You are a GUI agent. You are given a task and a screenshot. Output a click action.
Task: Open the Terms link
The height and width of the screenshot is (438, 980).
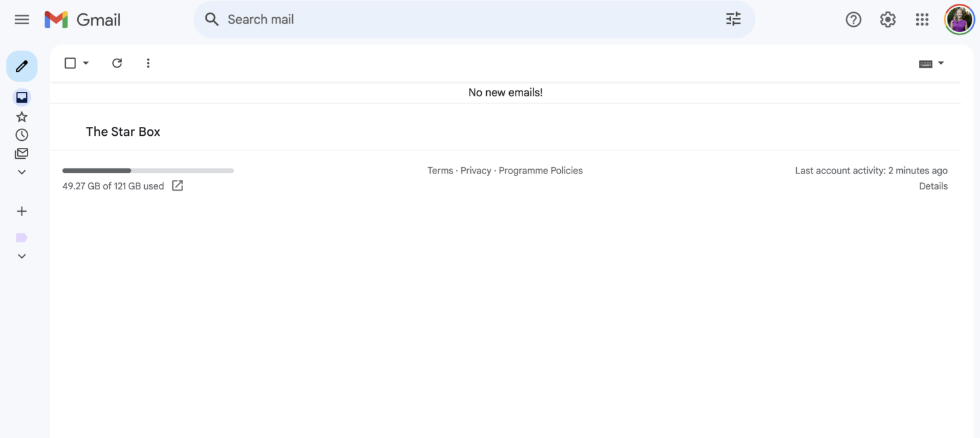click(440, 171)
